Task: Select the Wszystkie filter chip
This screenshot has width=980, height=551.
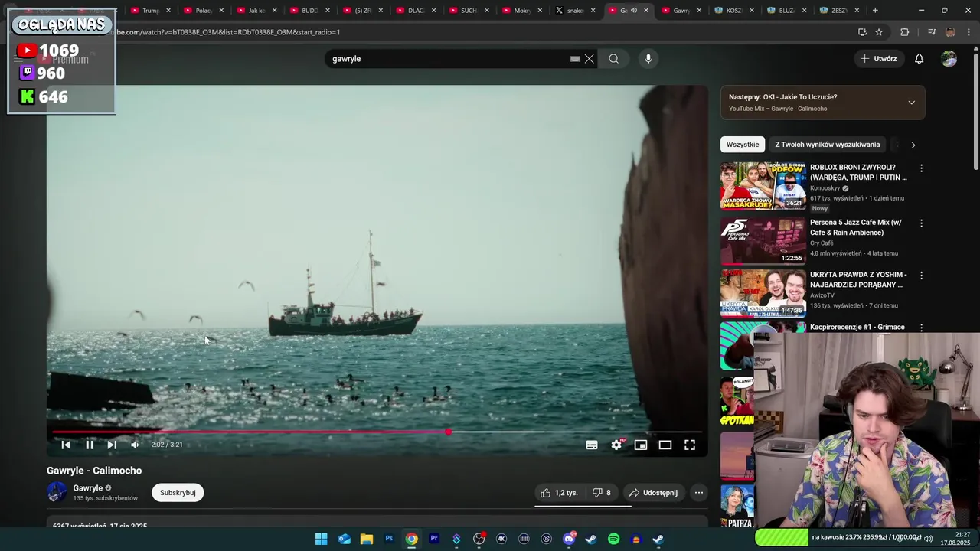Action: click(743, 145)
